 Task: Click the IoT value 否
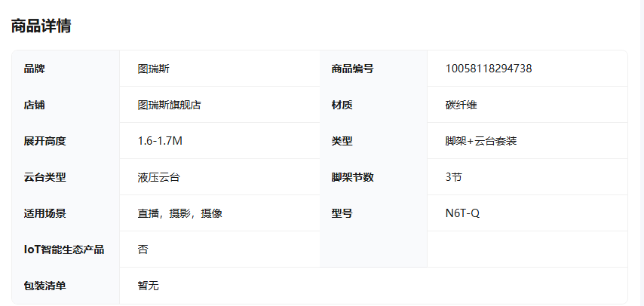(143, 249)
